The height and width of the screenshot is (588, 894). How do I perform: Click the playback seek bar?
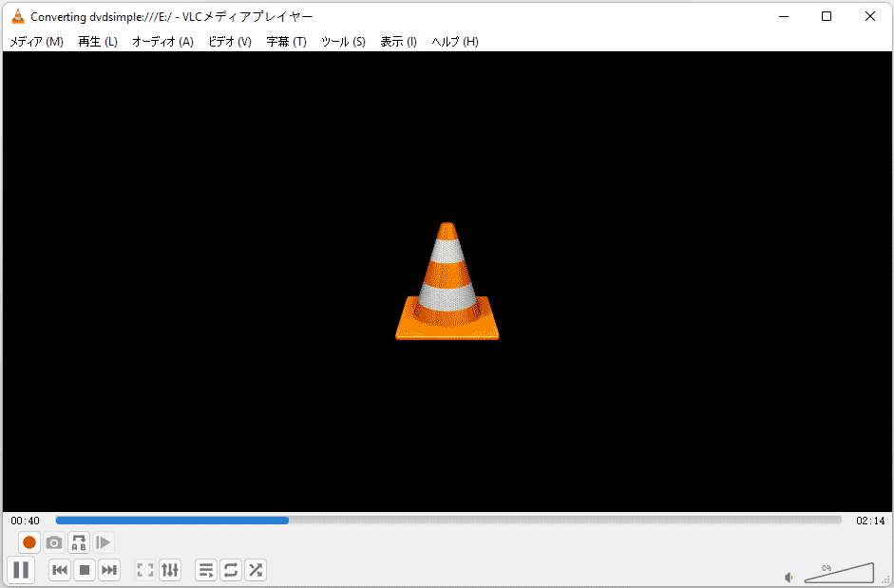pos(448,521)
